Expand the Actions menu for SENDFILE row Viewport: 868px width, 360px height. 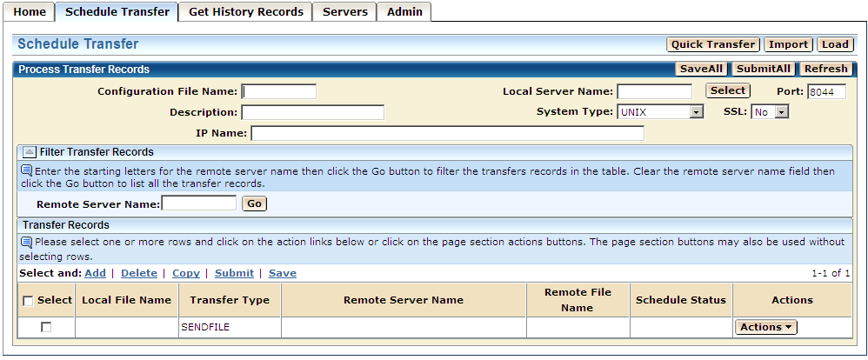(765, 327)
